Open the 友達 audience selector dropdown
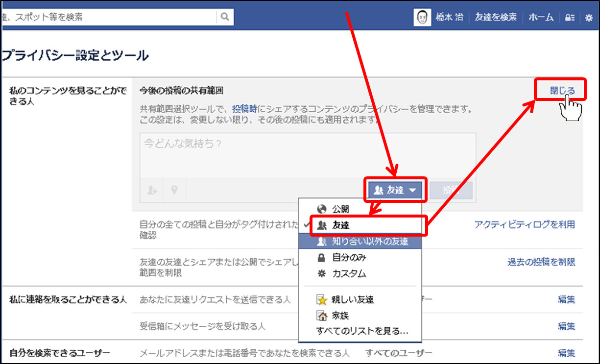Viewport: 600px width, 364px height. (x=395, y=190)
